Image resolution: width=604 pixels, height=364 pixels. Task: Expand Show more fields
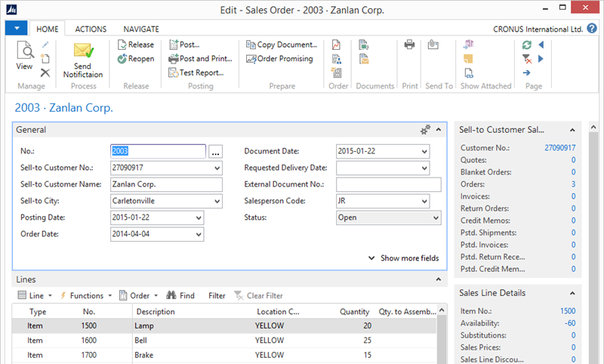(404, 258)
